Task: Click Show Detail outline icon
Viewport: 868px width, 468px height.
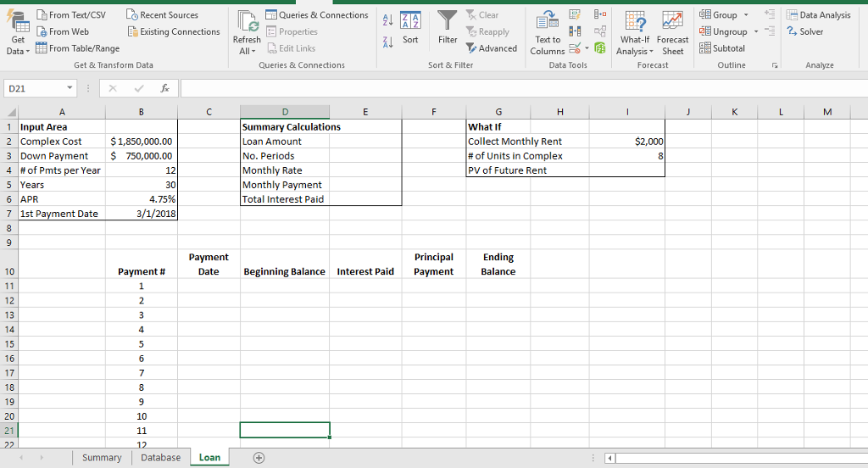Action: [770, 14]
